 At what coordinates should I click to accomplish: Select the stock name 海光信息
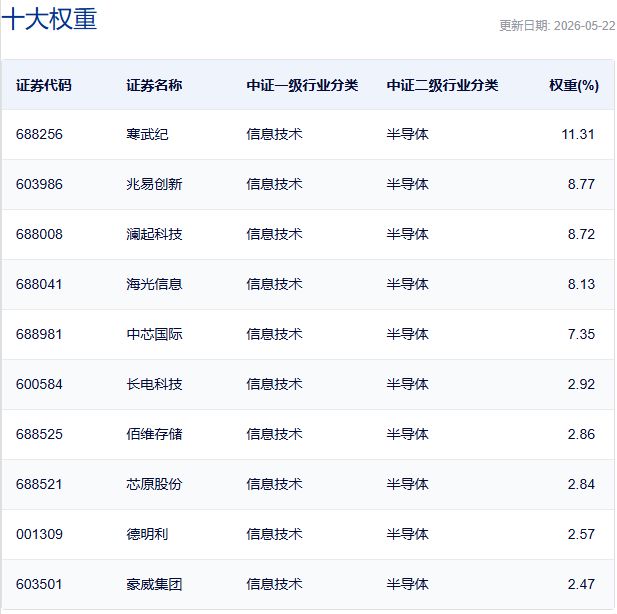154,284
